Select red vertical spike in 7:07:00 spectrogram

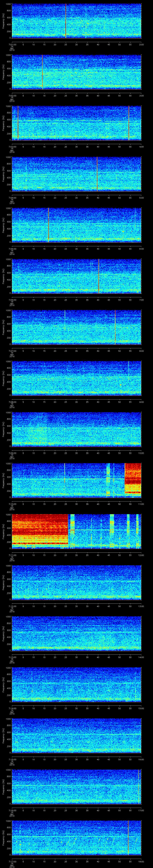(115, 327)
